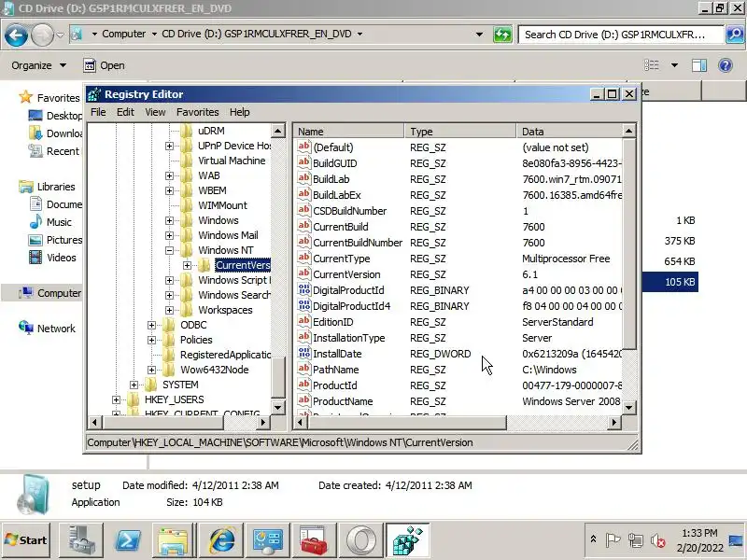The image size is (747, 560).
Task: Open Server Manager from taskbar
Action: 81,540
